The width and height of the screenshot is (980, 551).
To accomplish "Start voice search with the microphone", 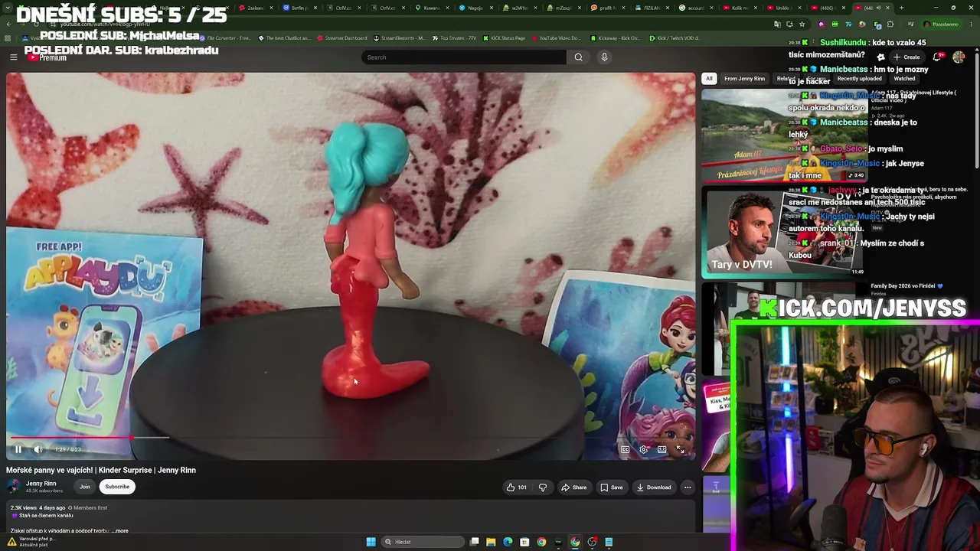I will click(604, 57).
